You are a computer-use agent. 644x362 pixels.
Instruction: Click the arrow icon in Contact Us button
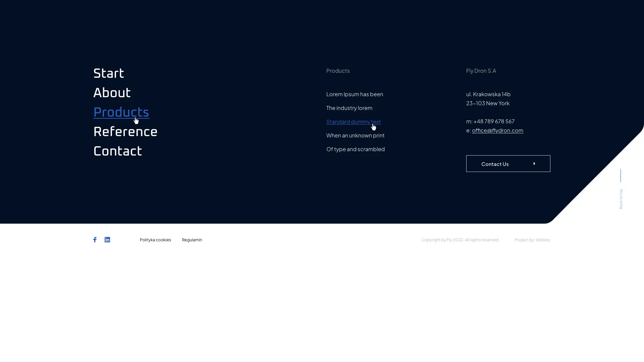[x=534, y=164]
